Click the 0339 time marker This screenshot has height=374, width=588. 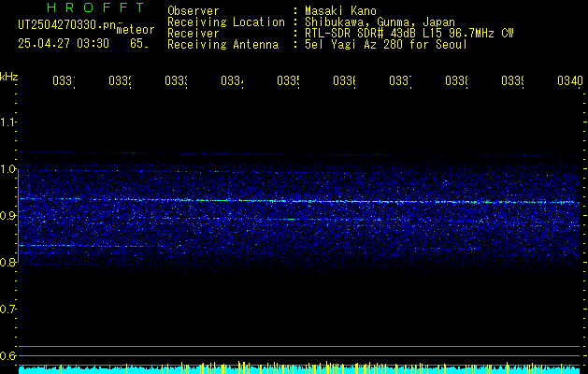512,80
